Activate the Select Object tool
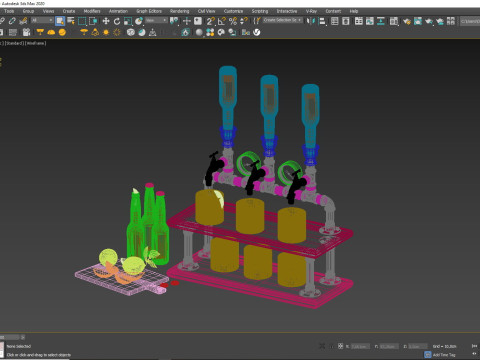The image size is (480, 360). 60,21
